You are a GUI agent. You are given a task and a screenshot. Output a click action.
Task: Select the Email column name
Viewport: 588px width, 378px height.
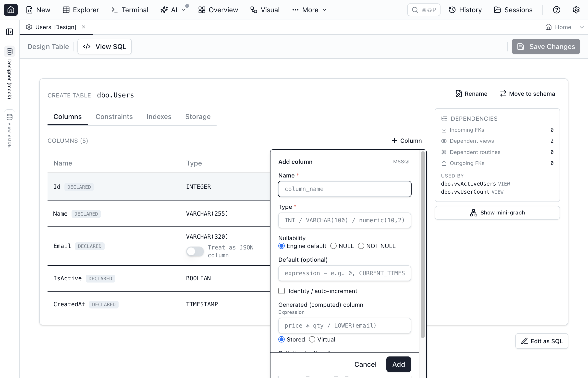(x=62, y=246)
